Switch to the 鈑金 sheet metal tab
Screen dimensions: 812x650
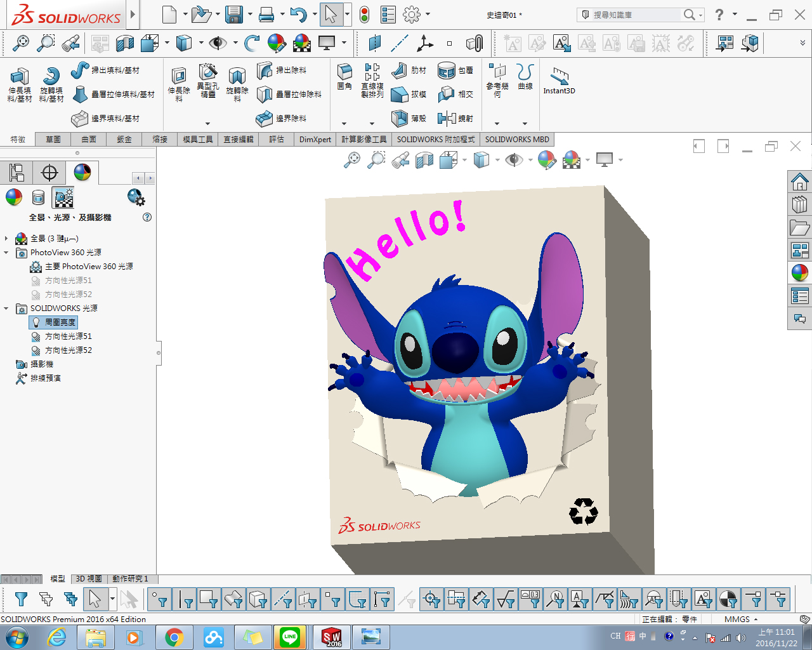tap(124, 139)
